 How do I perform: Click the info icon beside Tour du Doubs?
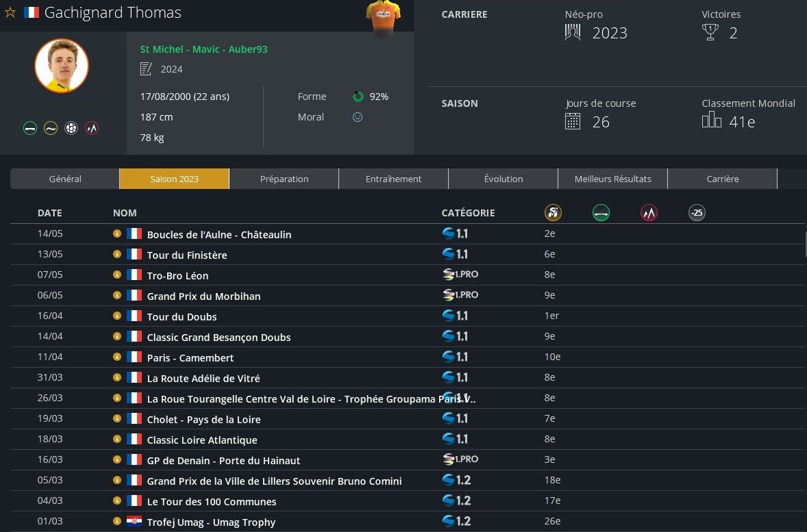[117, 316]
